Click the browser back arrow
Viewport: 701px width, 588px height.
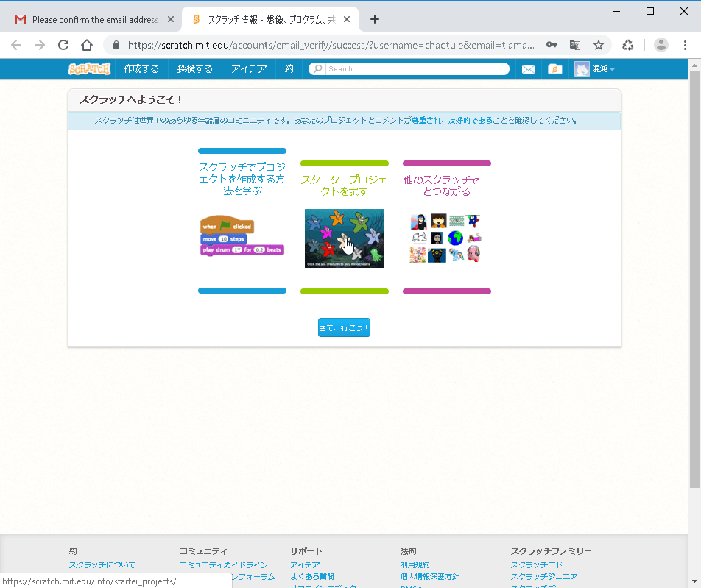16,45
